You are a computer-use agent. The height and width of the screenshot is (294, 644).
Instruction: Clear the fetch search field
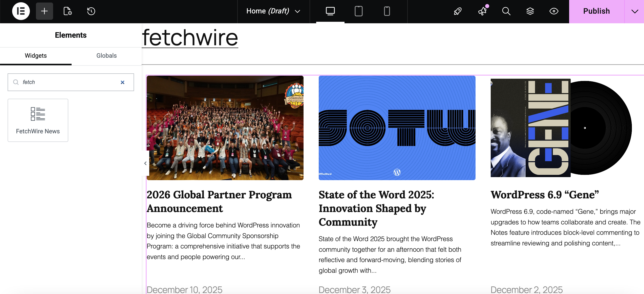coord(122,82)
